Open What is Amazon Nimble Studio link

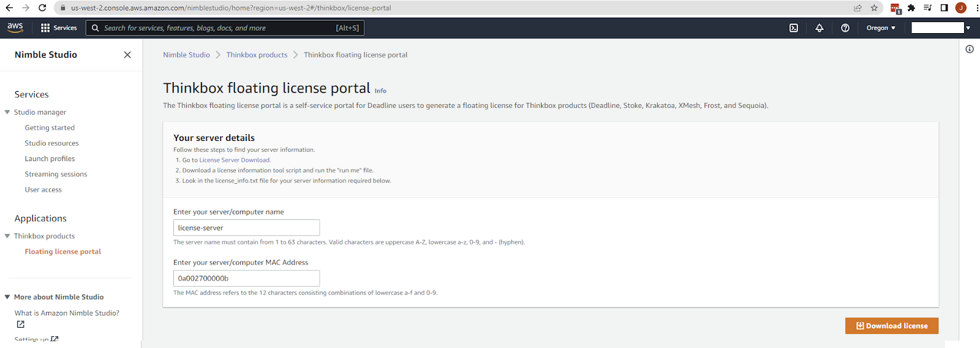coord(67,313)
